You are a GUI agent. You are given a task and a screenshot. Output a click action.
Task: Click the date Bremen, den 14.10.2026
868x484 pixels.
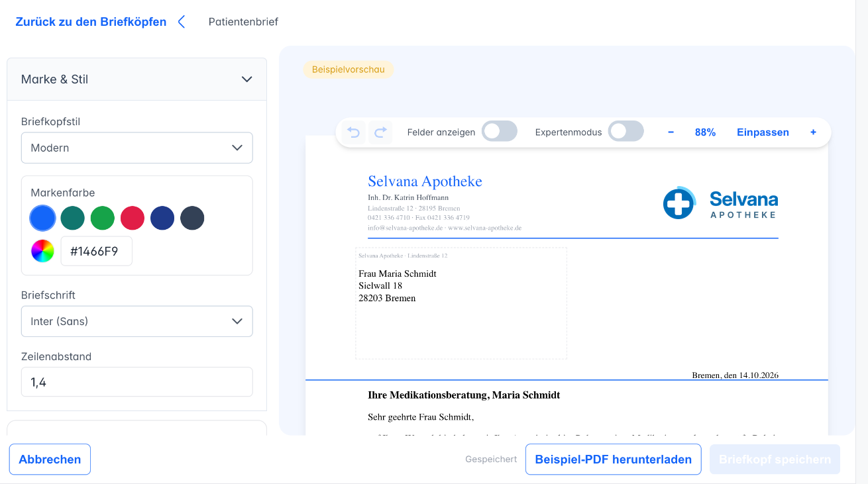[x=735, y=375]
